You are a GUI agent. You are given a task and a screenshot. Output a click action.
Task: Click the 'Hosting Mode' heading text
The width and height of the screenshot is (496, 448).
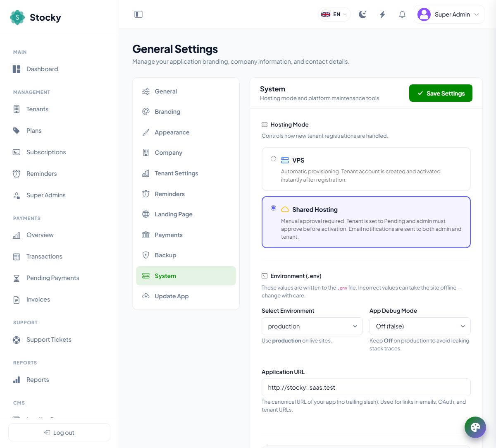[x=289, y=125]
